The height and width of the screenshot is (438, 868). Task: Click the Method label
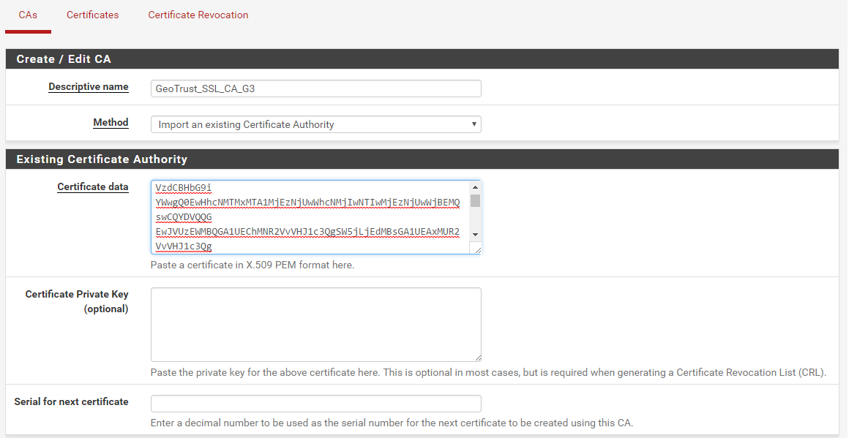tap(111, 123)
